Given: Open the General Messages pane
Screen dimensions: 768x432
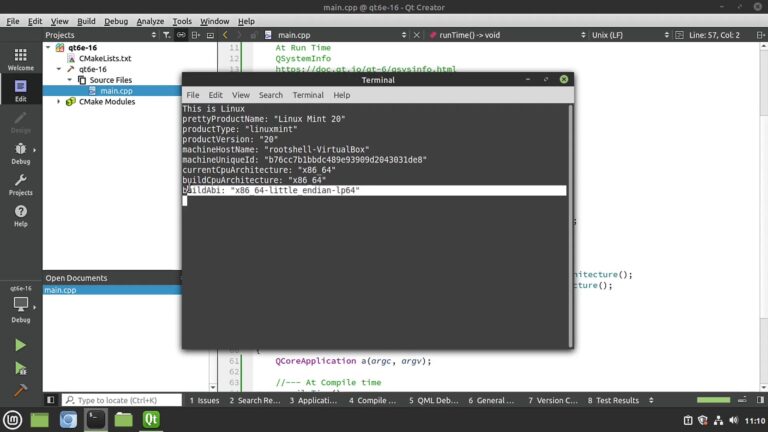Looking at the screenshot, I should [491, 400].
